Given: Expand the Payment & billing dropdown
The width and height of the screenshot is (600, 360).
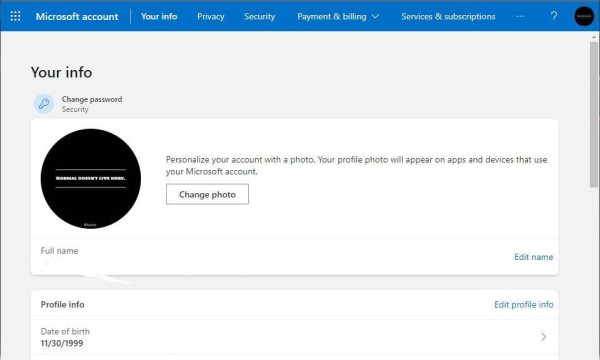Looking at the screenshot, I should 338,16.
